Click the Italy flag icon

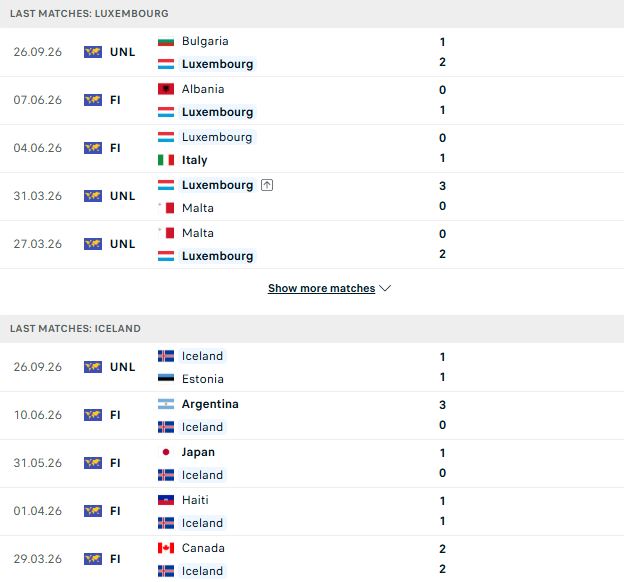click(x=166, y=160)
